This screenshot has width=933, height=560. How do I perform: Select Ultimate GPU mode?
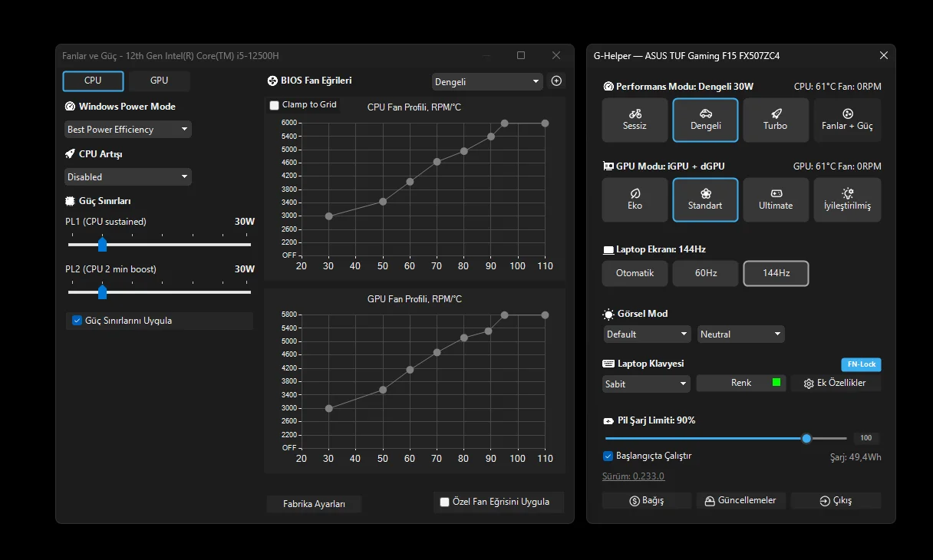(x=775, y=199)
